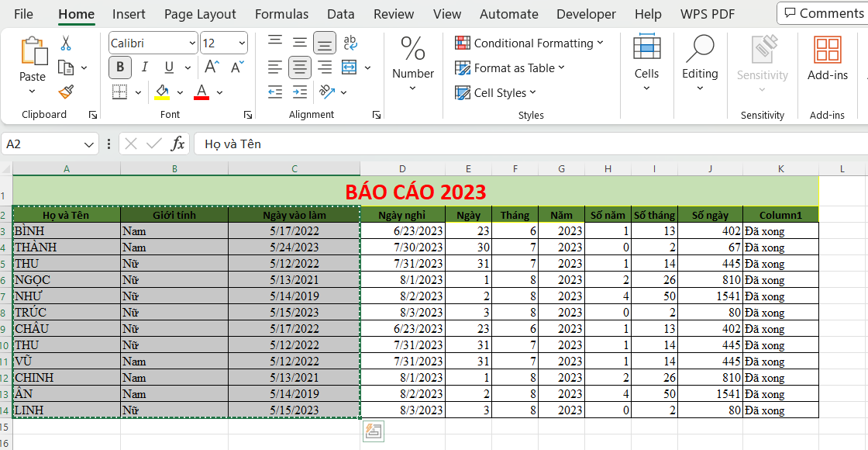This screenshot has width=868, height=450.
Task: Click the Wrap Text icon
Action: [x=351, y=44]
